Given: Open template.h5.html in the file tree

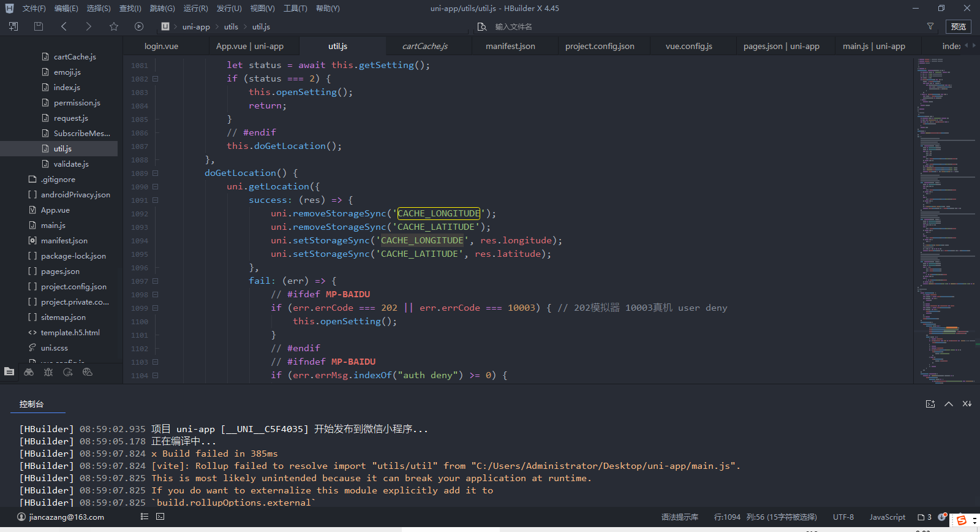Looking at the screenshot, I should coord(70,332).
